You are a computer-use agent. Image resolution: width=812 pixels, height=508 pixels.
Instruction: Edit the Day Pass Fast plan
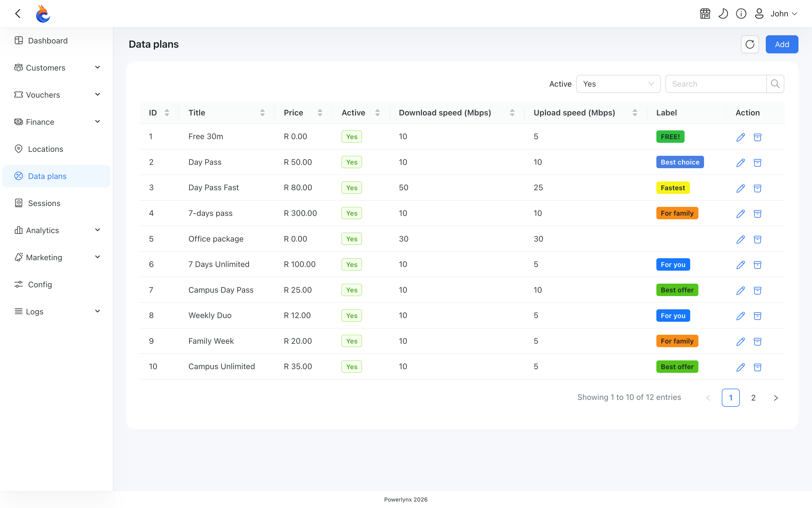pyautogui.click(x=741, y=188)
